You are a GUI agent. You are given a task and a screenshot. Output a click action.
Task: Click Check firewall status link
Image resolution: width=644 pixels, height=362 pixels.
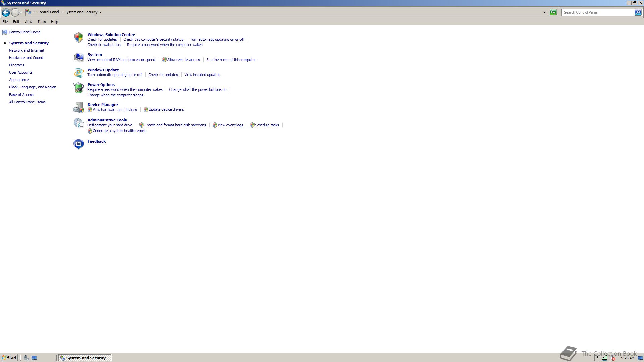[x=104, y=45]
